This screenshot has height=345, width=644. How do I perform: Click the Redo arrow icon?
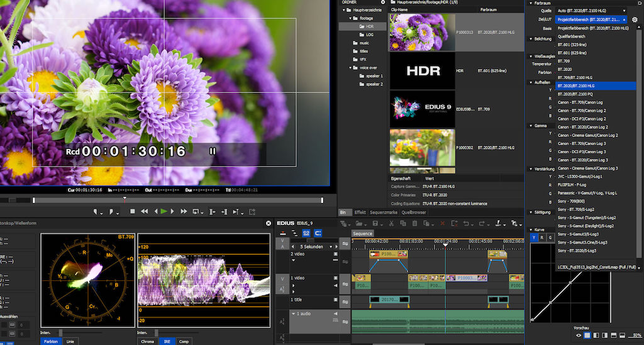tap(482, 224)
